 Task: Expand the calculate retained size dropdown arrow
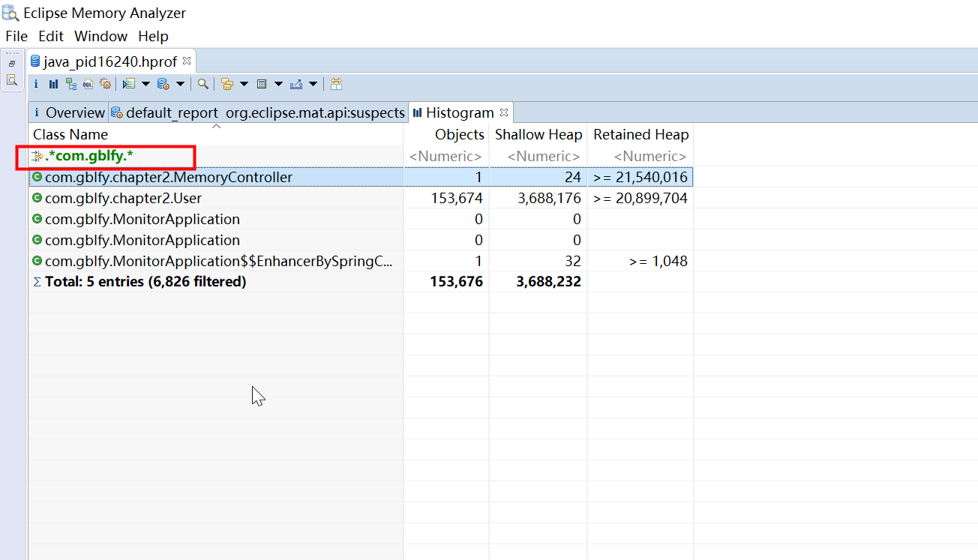[x=278, y=84]
